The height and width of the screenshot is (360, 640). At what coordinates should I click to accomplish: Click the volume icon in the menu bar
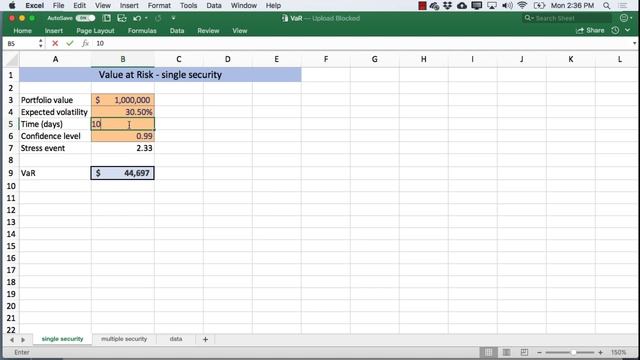pos(507,5)
